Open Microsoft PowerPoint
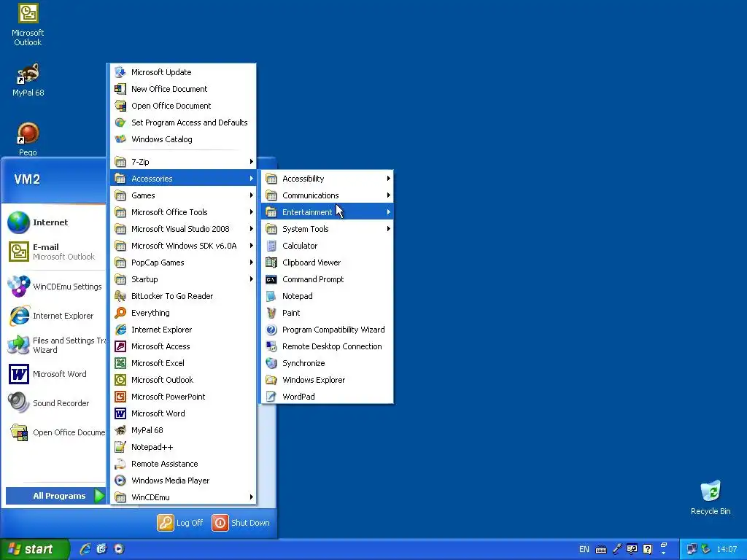747x560 pixels. 183,396
